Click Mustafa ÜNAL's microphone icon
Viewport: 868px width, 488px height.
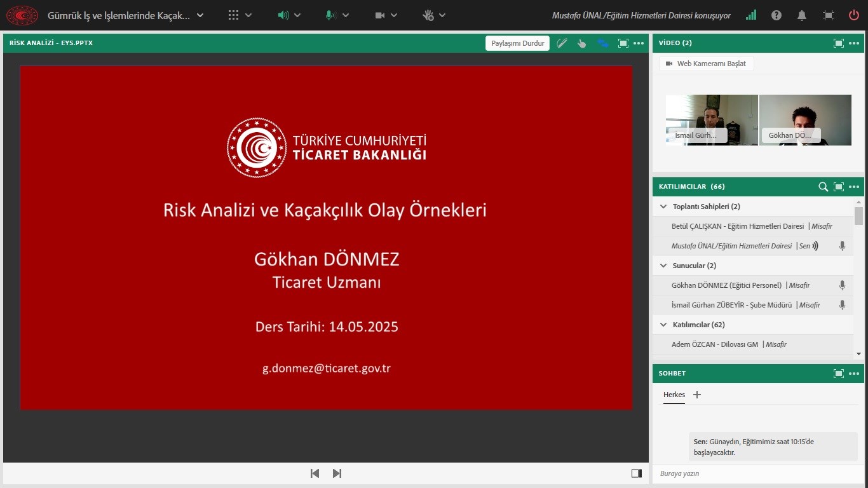[x=842, y=246]
